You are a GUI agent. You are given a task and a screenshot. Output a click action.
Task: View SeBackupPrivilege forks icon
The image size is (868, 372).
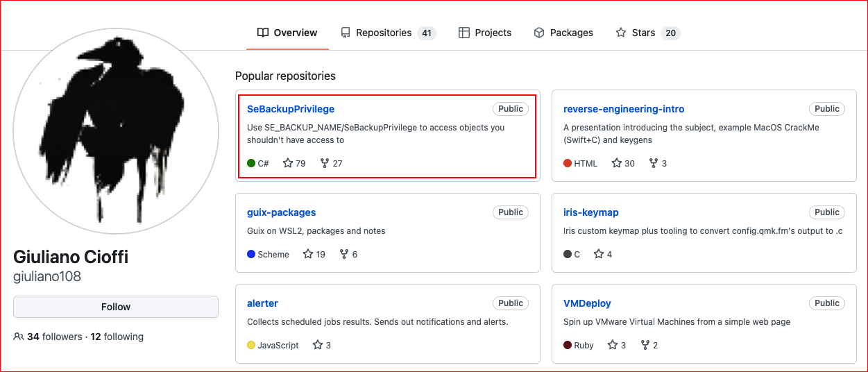tap(325, 163)
